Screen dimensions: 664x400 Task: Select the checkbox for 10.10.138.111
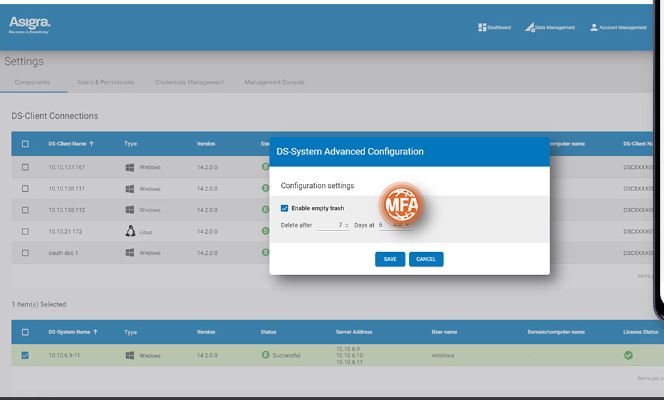(x=25, y=188)
